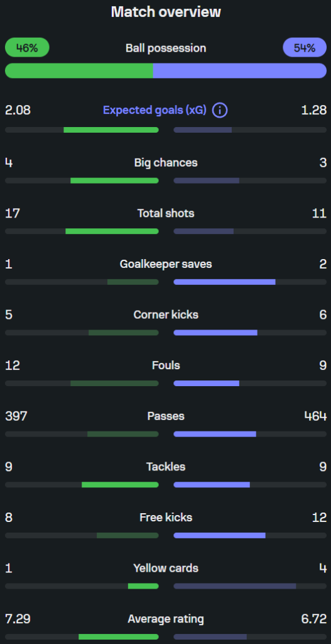Click the Yellow cards stat label

click(x=166, y=569)
